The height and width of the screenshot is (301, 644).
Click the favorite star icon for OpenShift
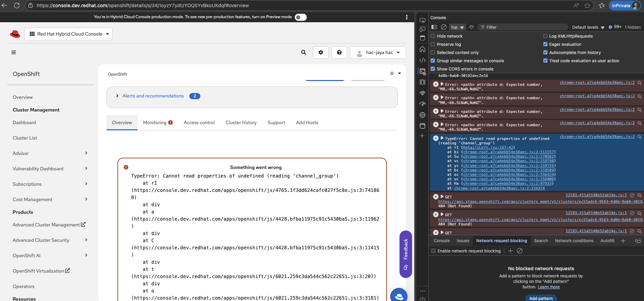click(x=392, y=74)
